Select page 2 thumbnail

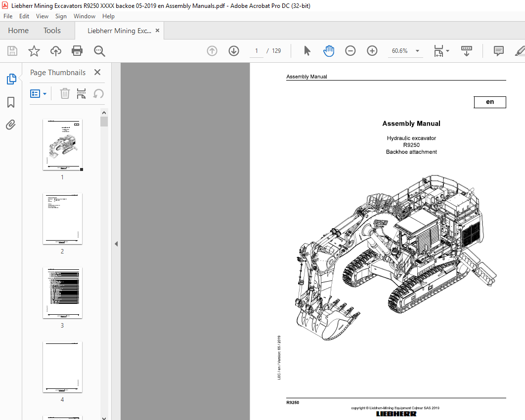tap(63, 218)
